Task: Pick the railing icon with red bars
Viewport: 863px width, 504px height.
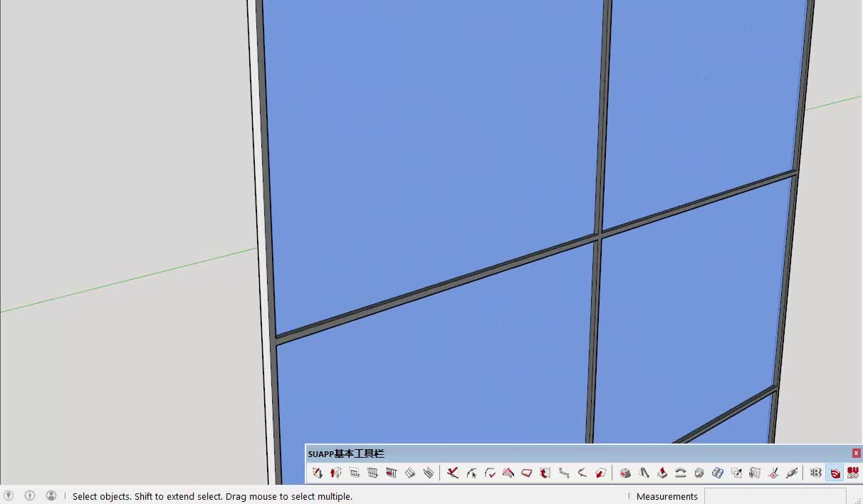Action: tap(392, 473)
